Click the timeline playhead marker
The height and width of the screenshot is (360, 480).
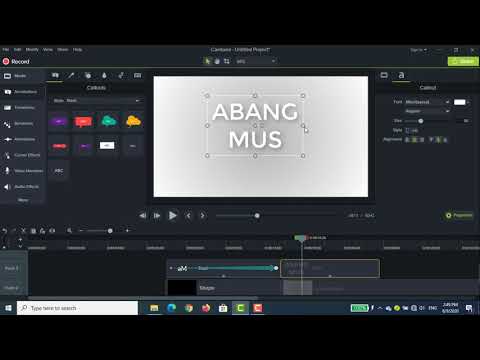(x=301, y=238)
